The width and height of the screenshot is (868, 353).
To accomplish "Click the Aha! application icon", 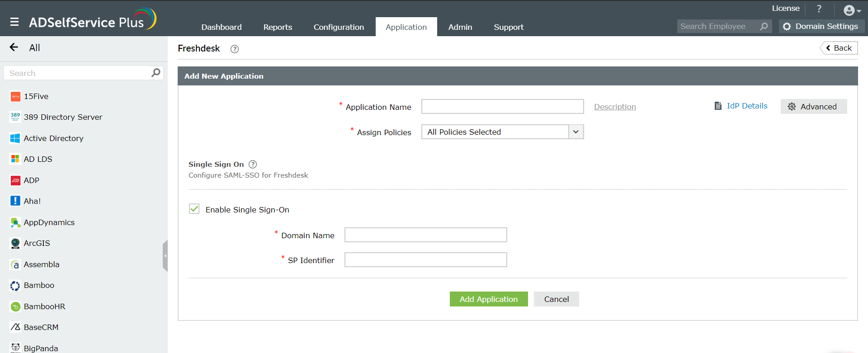I will click(x=15, y=201).
